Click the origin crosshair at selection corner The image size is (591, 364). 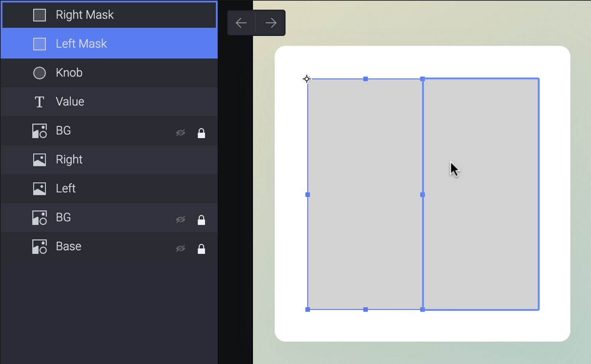307,79
